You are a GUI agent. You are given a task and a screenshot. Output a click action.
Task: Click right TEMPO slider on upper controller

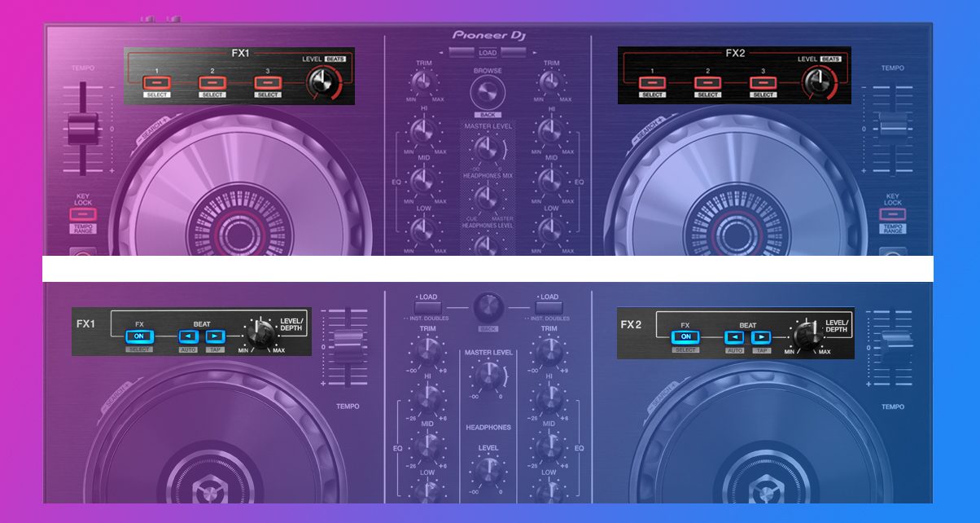893,126
